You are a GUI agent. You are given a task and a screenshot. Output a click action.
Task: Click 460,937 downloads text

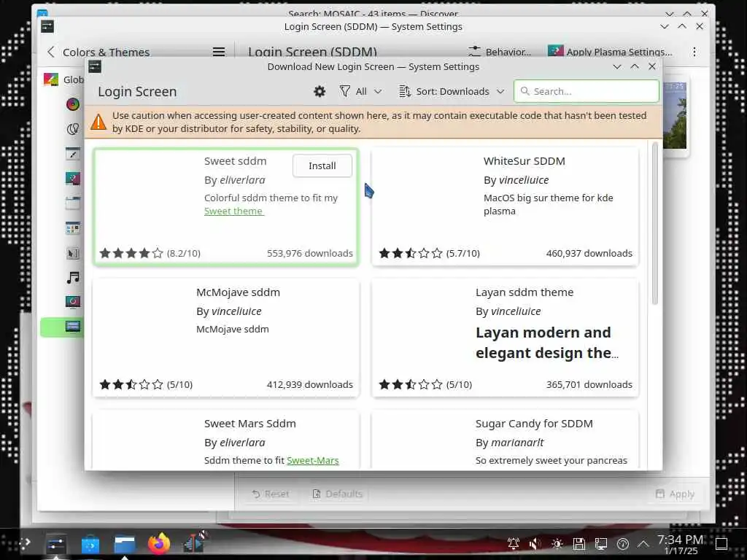click(x=589, y=253)
